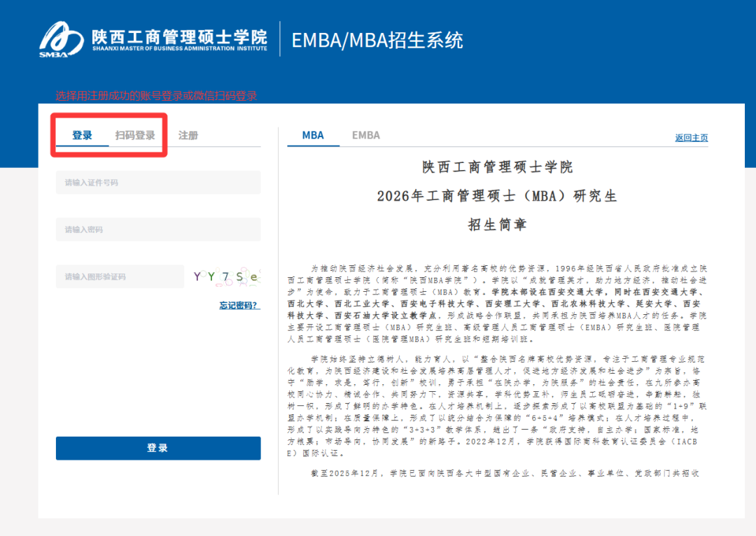Screen dimensions: 756x536
Task: Click the 请输入证件号码 input field
Action: 158,182
